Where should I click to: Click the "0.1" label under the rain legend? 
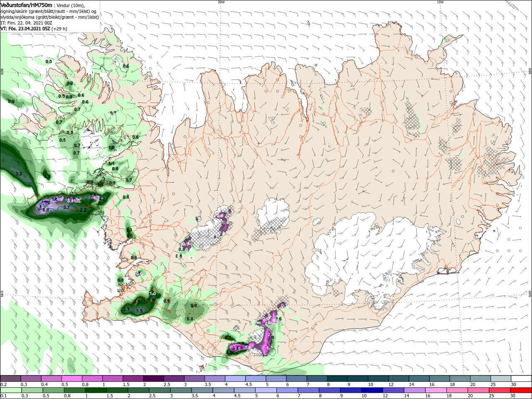(3, 397)
